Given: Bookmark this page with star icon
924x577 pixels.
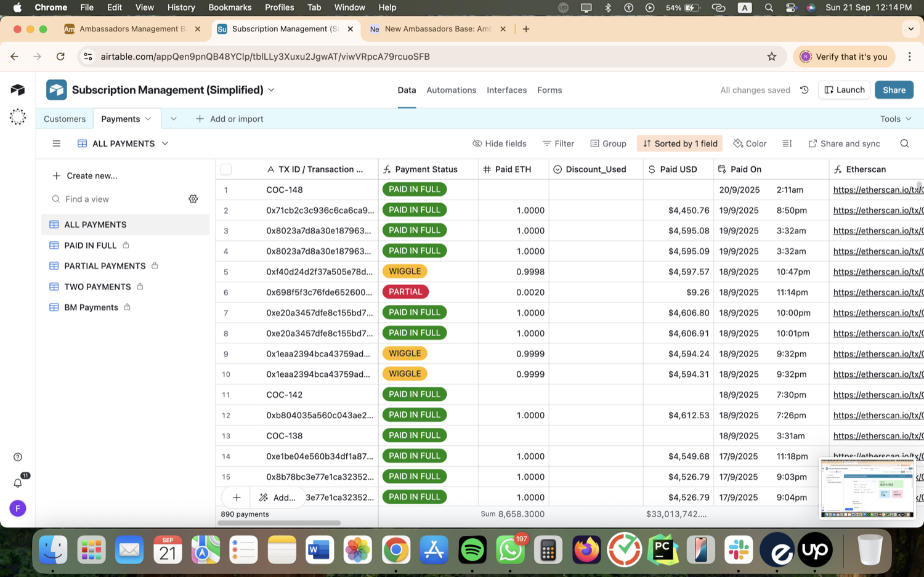Looking at the screenshot, I should tap(772, 57).
